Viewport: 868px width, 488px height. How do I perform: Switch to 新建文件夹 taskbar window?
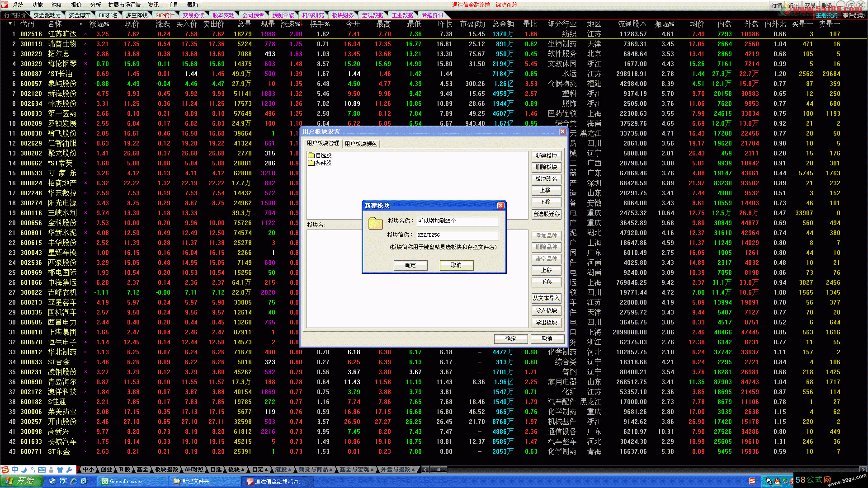[205, 482]
